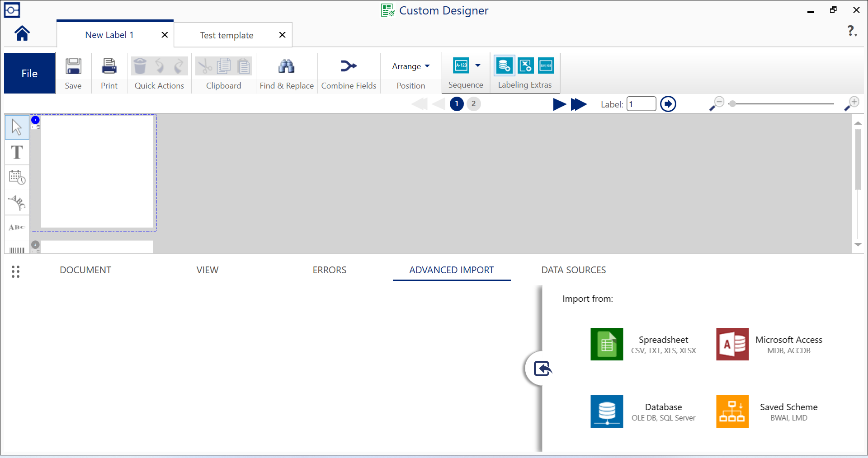
Task: Click the Saved Scheme import icon
Action: coord(732,411)
